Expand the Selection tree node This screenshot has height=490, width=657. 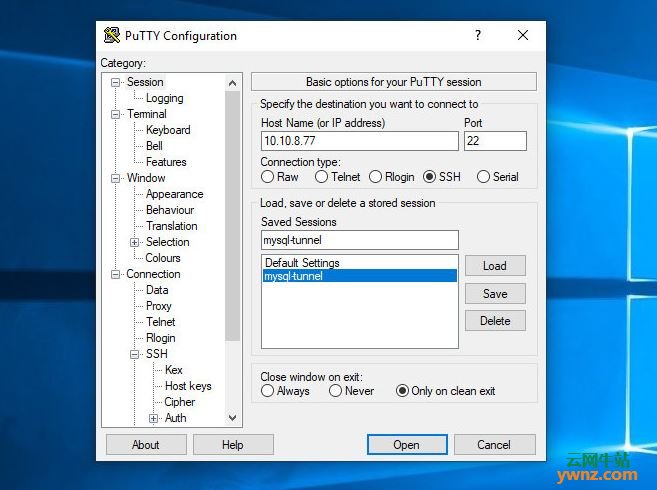[134, 242]
